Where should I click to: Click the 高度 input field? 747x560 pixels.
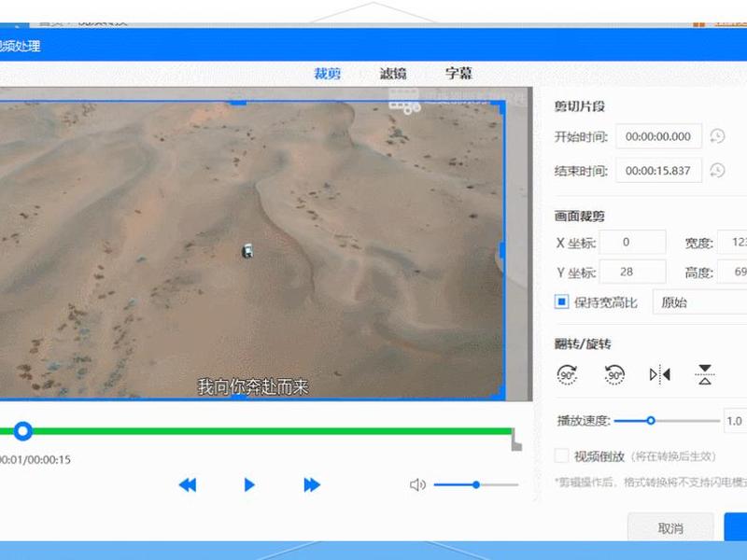pyautogui.click(x=733, y=272)
